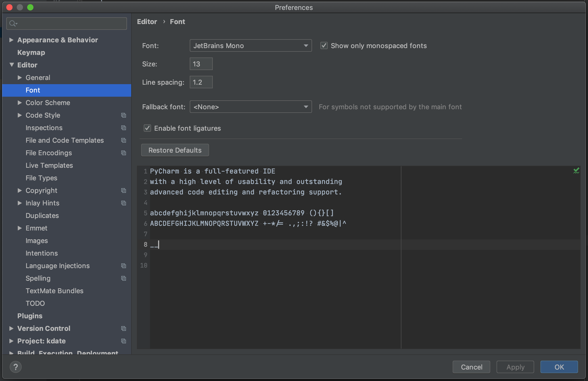
Task: Click the Apply button
Action: 515,367
